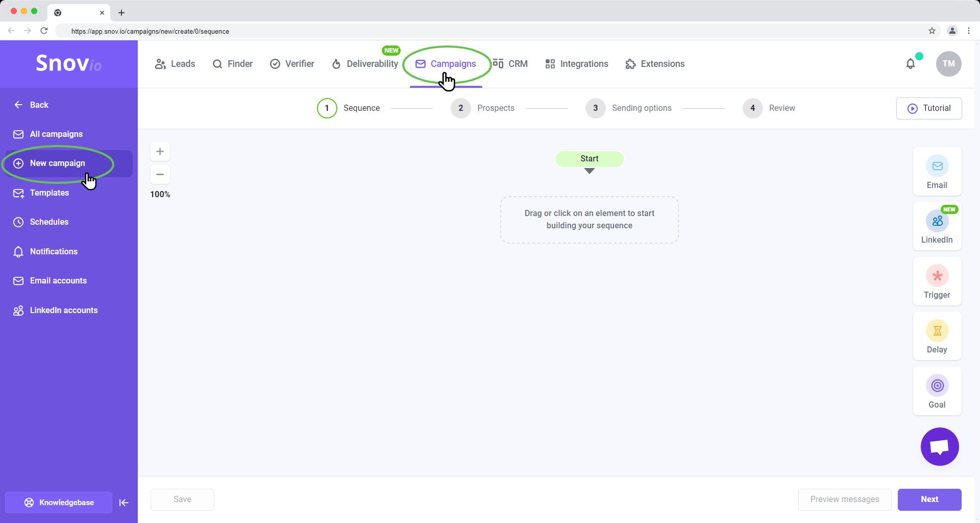Open Email accounts in the sidebar
This screenshot has height=523, width=980.
coord(58,281)
